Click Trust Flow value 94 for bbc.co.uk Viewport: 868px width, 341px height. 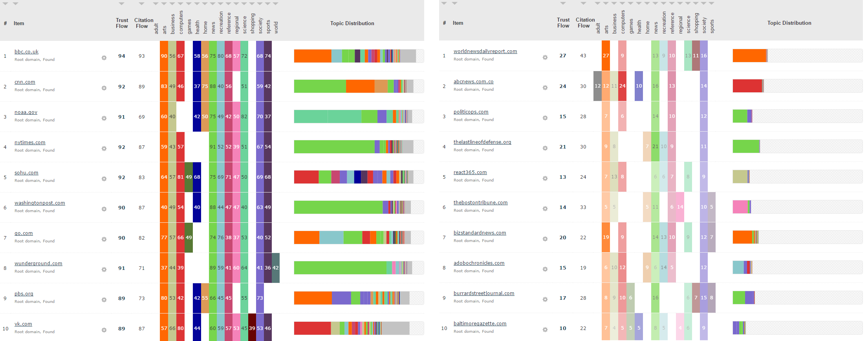[x=122, y=56]
